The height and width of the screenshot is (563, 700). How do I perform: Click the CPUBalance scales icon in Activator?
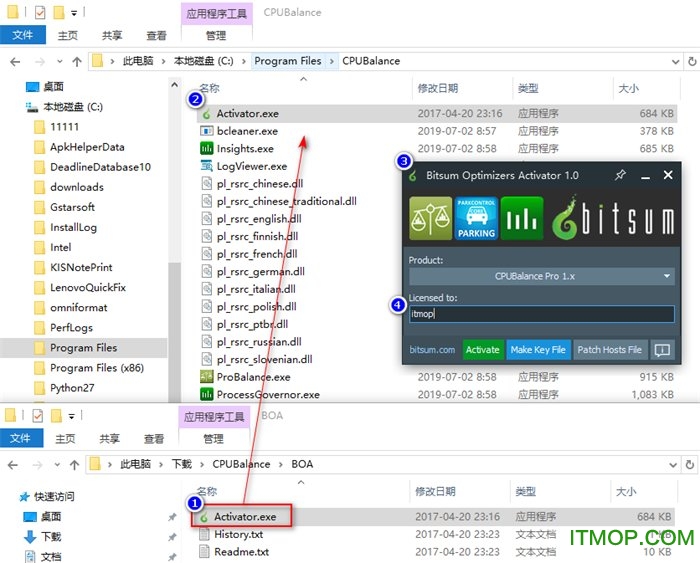pos(429,219)
